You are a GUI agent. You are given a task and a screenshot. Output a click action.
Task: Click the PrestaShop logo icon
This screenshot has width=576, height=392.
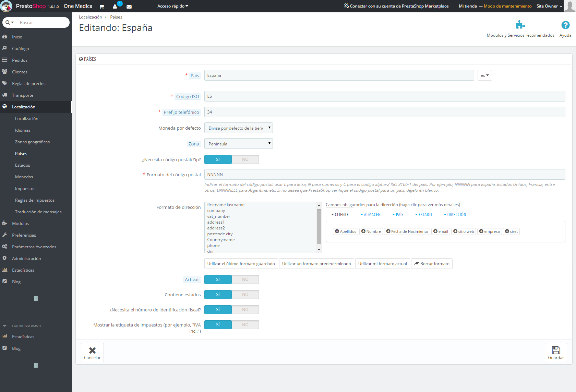point(6,6)
